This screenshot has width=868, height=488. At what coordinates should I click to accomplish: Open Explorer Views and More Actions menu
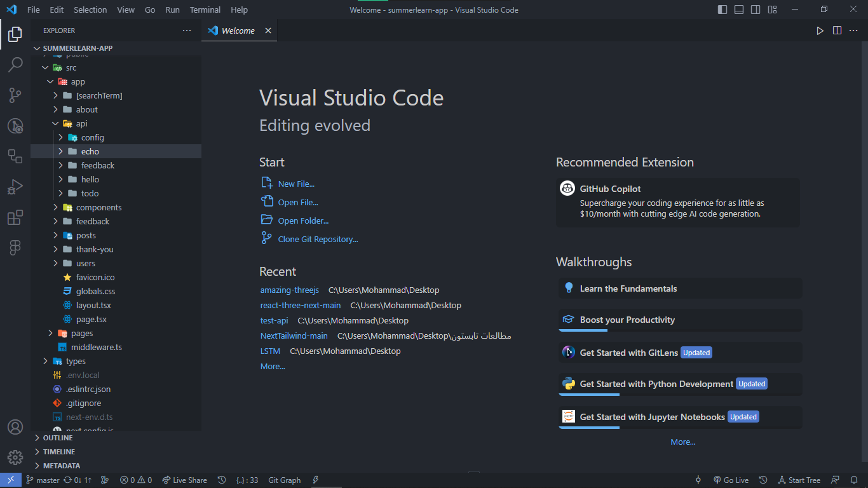pyautogui.click(x=187, y=30)
